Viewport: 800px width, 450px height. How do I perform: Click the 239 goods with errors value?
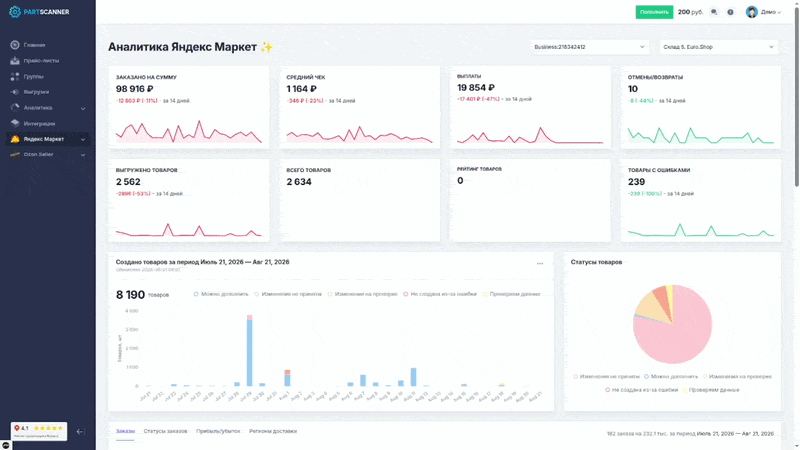636,182
